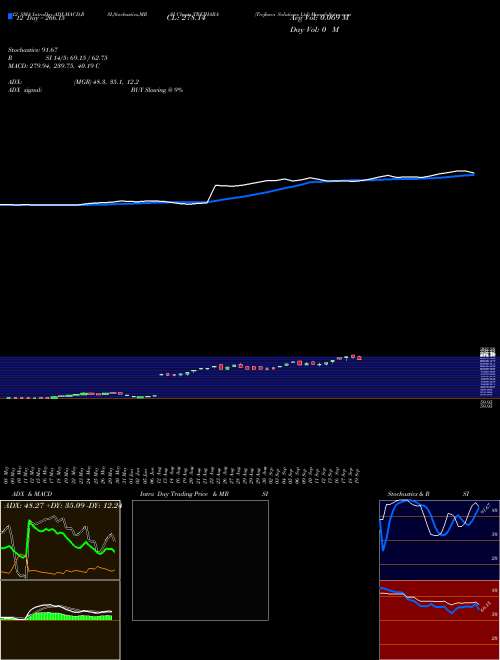500x660 pixels.
Task: Click the blue legend square beside 12 Day
Action: click(10, 17)
